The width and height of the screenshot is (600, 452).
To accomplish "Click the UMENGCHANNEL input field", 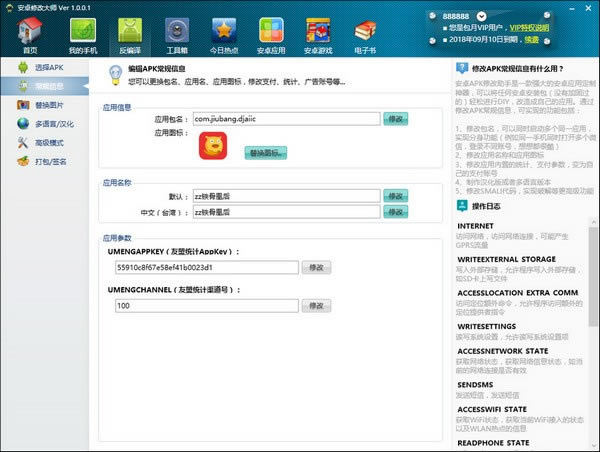I will click(x=207, y=306).
